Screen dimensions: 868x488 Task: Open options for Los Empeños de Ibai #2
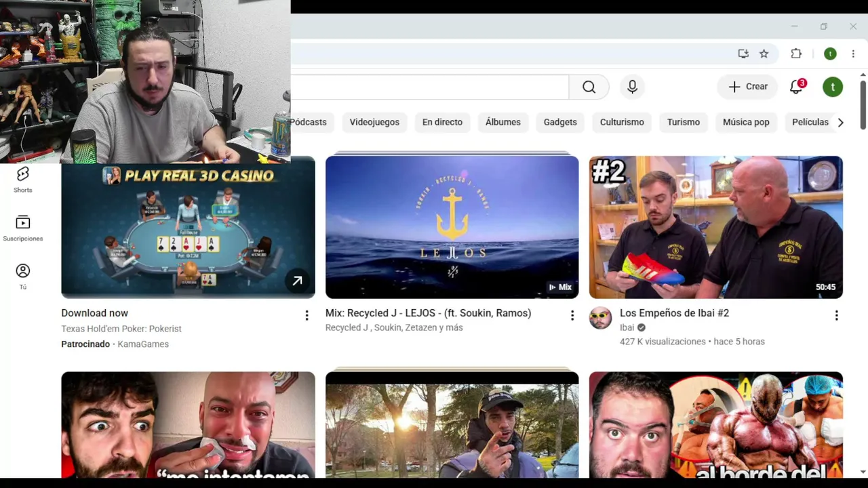tap(836, 315)
